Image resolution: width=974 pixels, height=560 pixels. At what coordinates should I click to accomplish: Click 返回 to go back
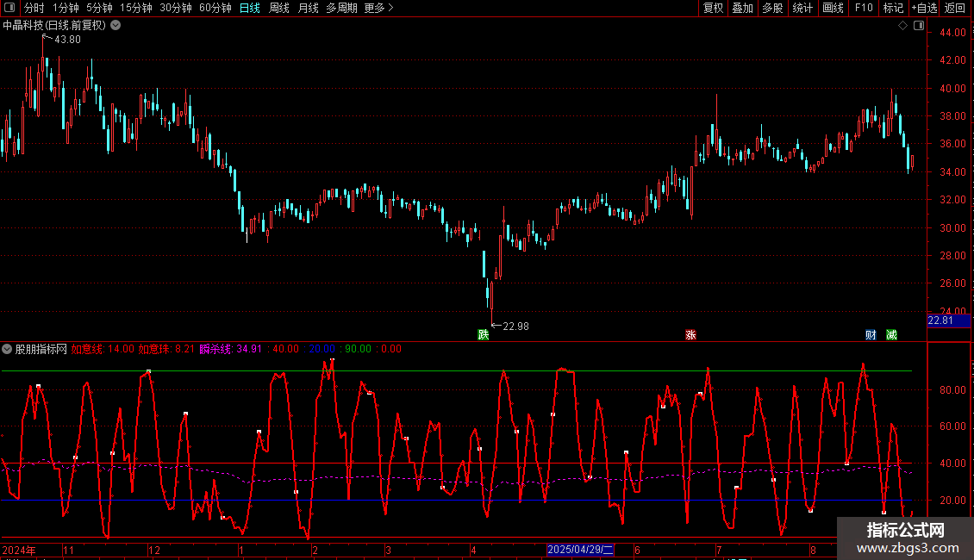[x=955, y=8]
